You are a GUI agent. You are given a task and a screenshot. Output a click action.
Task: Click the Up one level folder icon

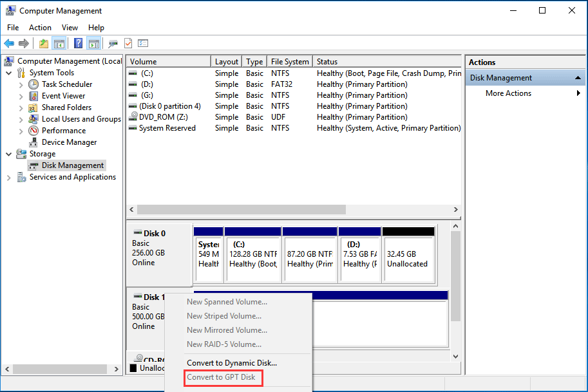click(44, 44)
